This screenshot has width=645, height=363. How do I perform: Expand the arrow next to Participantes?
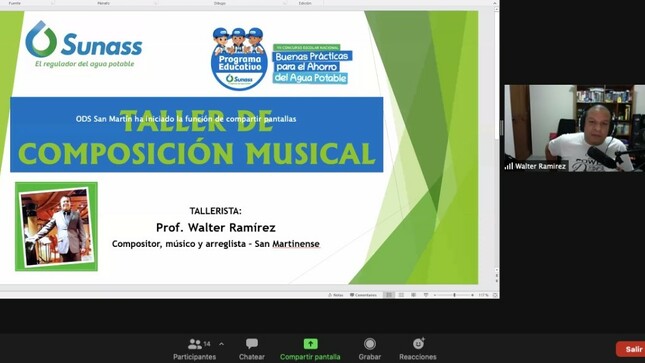(222, 344)
